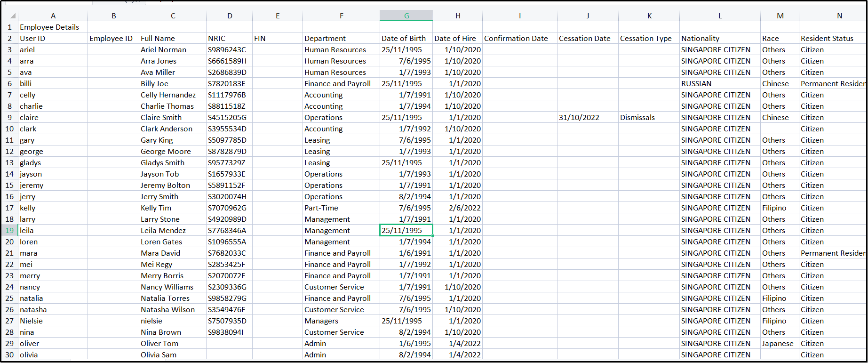Select the 'Japanese' race cell
This screenshot has height=363, width=868.
pos(780,343)
